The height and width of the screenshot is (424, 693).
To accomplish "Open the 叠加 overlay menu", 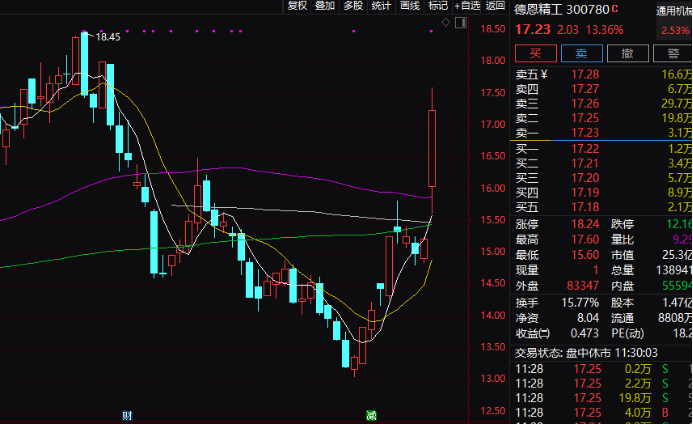I will (x=325, y=6).
